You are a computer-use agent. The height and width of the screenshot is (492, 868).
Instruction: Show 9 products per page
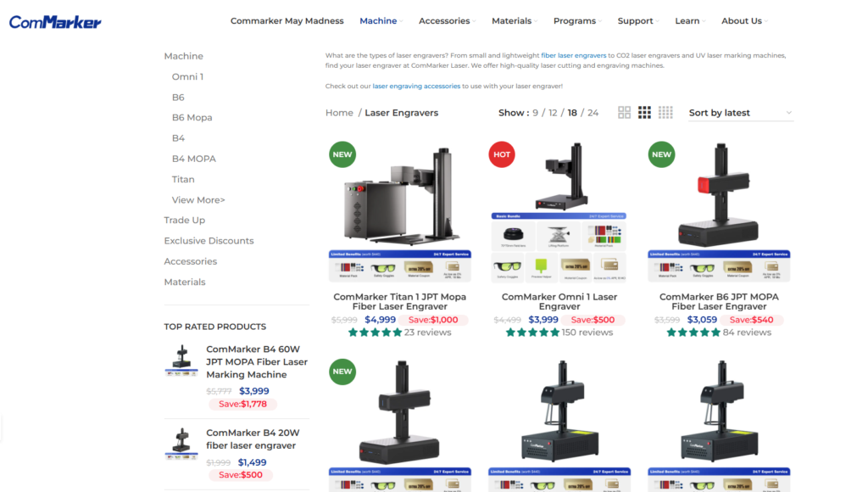pos(536,113)
